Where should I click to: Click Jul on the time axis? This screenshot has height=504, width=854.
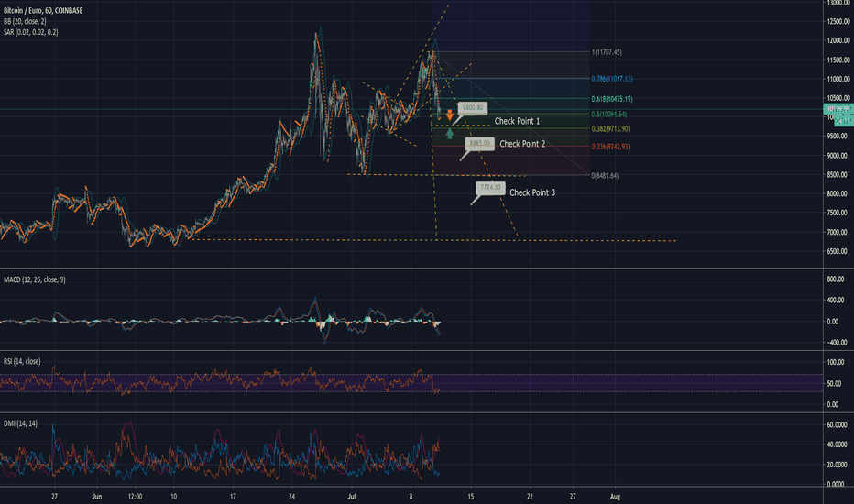(x=352, y=497)
